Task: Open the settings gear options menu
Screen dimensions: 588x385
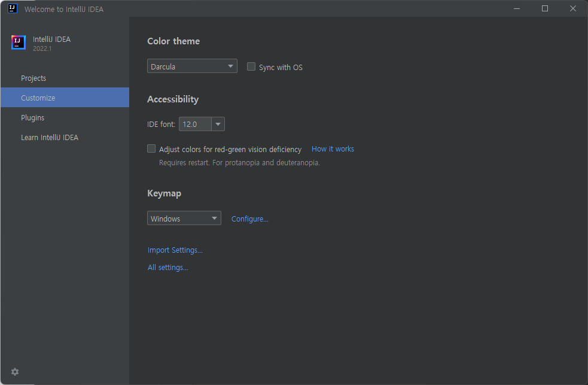Action: [15, 371]
